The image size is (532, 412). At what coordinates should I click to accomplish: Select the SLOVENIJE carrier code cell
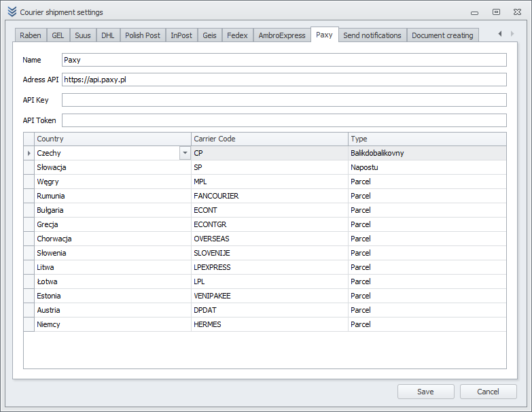point(270,253)
